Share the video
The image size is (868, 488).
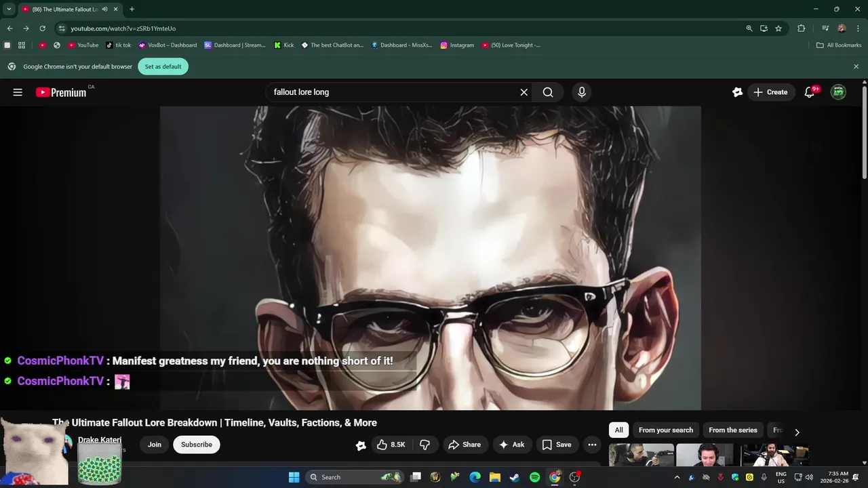pyautogui.click(x=466, y=445)
